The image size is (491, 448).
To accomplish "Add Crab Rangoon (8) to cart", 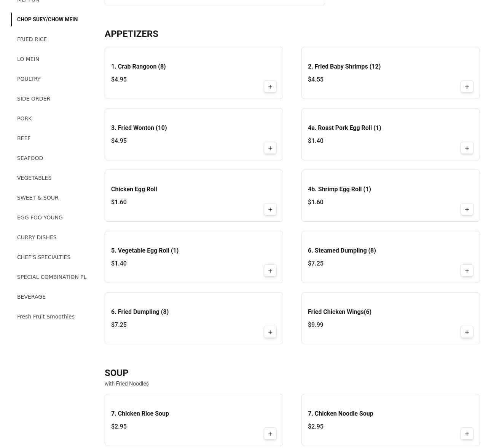I will point(270,87).
